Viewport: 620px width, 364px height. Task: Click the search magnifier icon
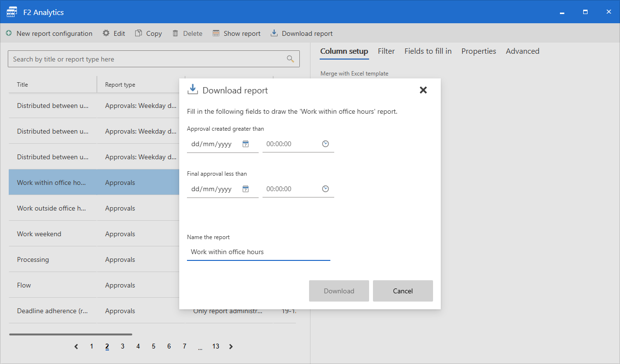291,59
